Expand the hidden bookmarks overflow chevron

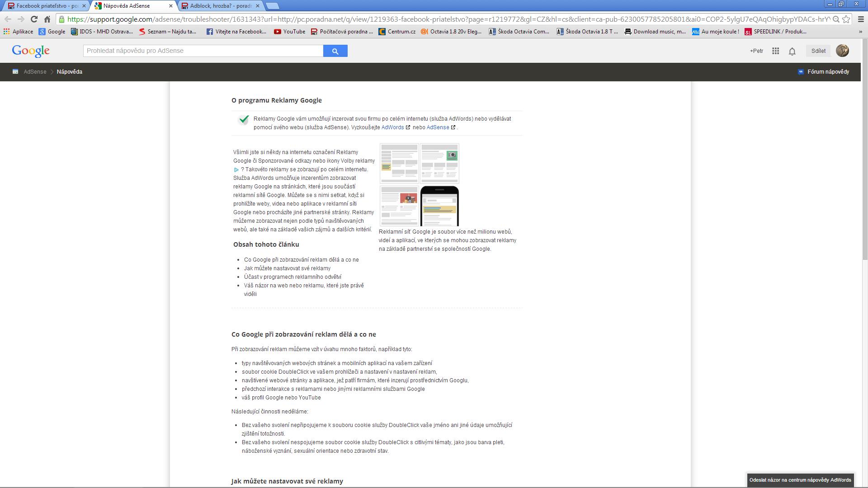point(860,32)
